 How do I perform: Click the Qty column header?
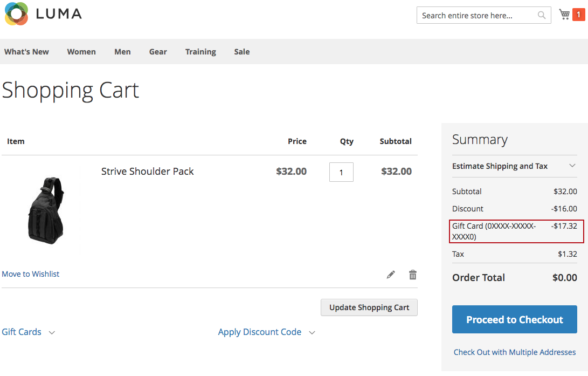click(x=347, y=141)
